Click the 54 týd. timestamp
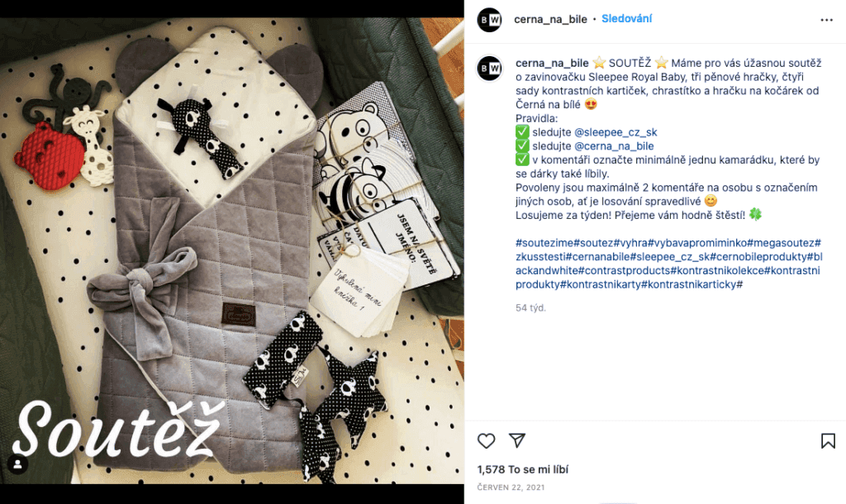The image size is (846, 504). 530,308
